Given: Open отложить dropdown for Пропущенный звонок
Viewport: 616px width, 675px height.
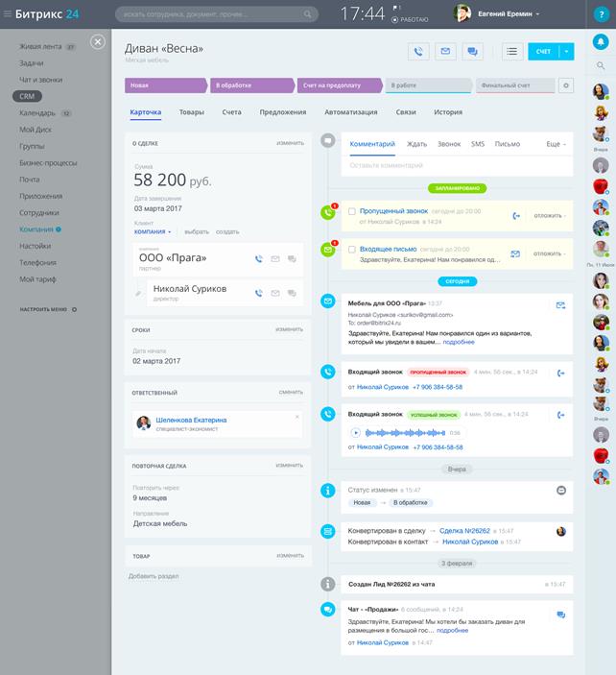Looking at the screenshot, I should pyautogui.click(x=550, y=215).
